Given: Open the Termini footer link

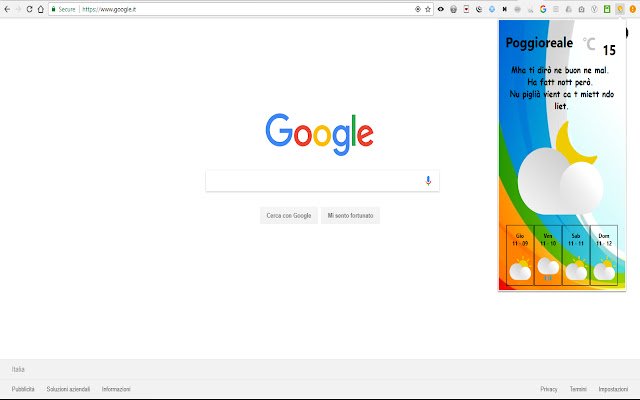Looking at the screenshot, I should pos(578,389).
